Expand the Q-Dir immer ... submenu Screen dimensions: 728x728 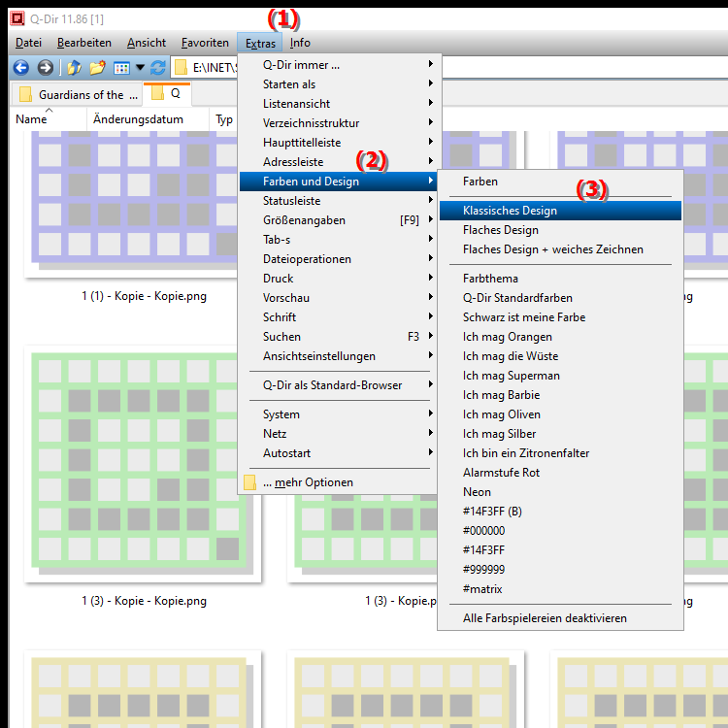click(x=338, y=65)
